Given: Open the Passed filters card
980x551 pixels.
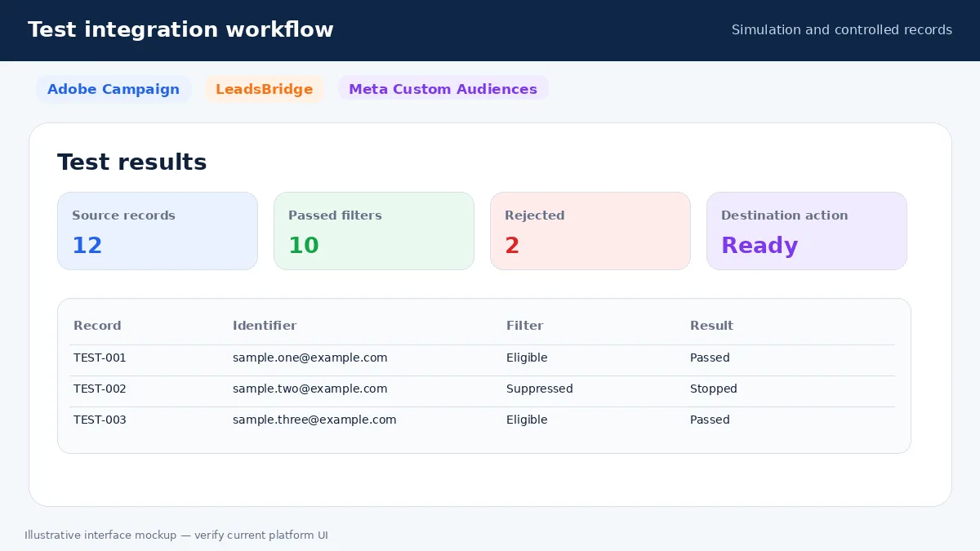Looking at the screenshot, I should tap(374, 231).
